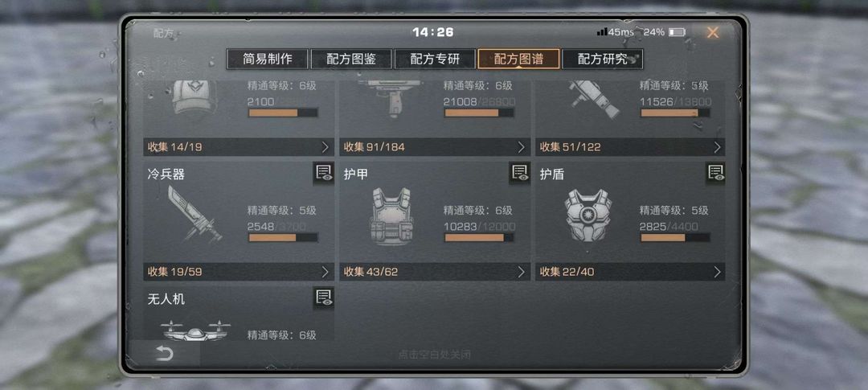Click the 护甲 mastery progress bar 10283/12000

[x=479, y=238]
